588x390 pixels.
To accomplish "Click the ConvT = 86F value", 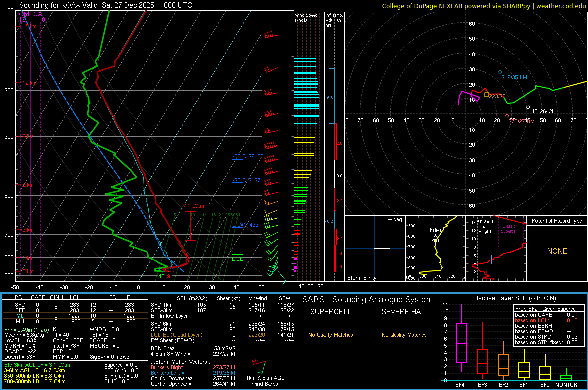I will pos(67,341).
